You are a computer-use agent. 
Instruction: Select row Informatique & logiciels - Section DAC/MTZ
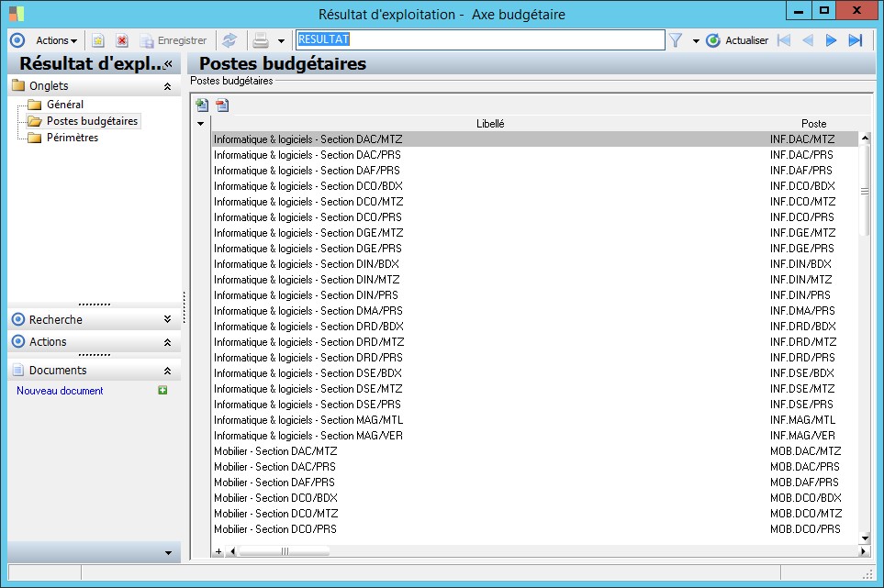(x=535, y=139)
